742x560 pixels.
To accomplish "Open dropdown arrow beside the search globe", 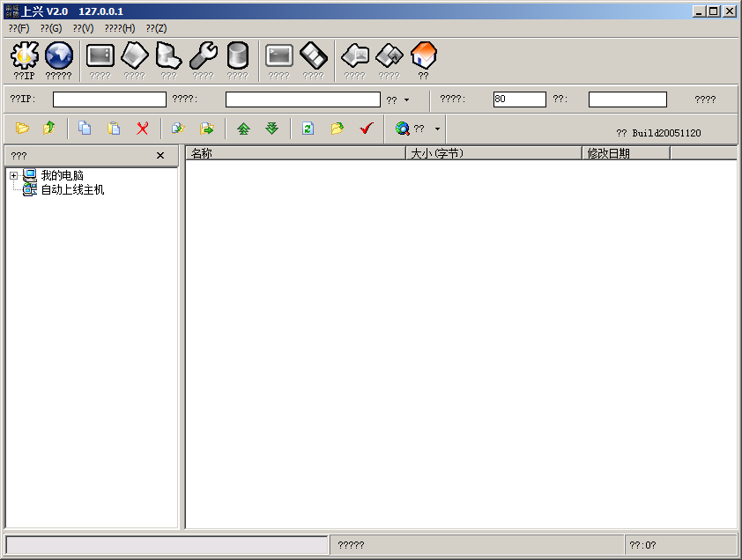I will point(437,129).
